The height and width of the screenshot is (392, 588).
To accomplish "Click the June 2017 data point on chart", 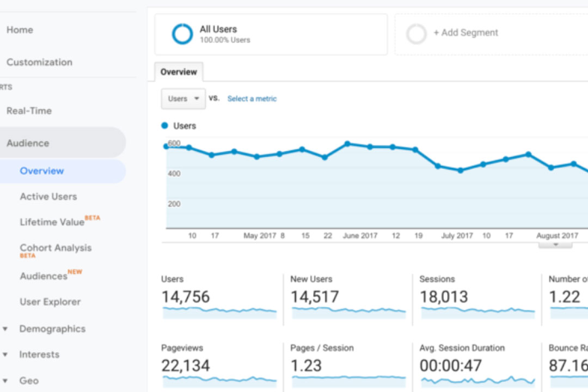I will point(347,144).
